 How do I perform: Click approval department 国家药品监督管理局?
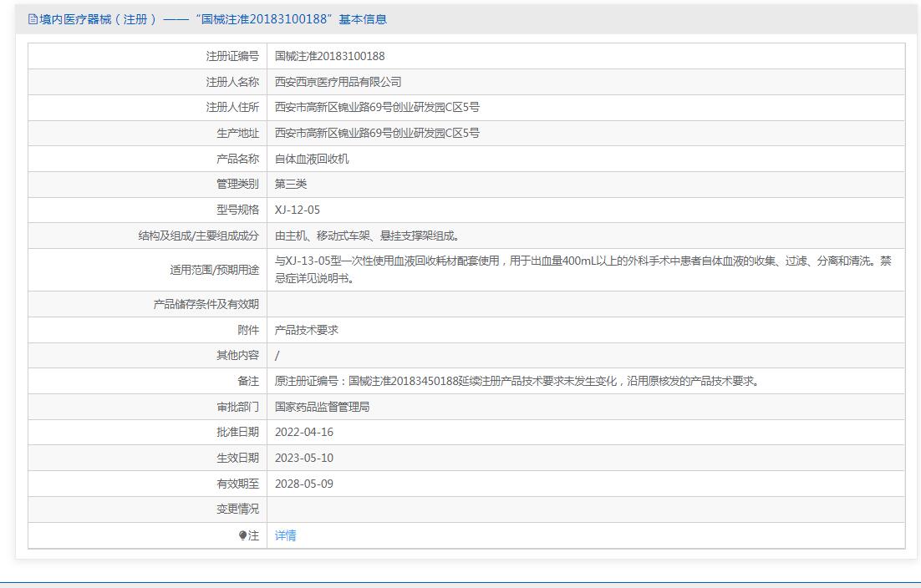click(322, 407)
